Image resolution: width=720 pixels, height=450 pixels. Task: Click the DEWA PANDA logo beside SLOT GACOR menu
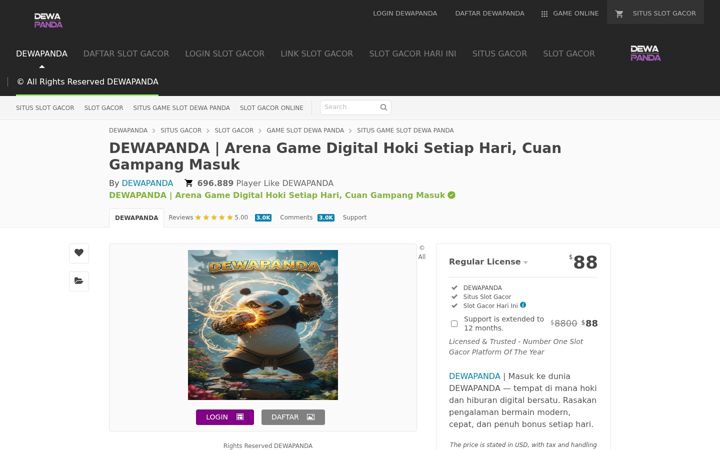(x=645, y=53)
